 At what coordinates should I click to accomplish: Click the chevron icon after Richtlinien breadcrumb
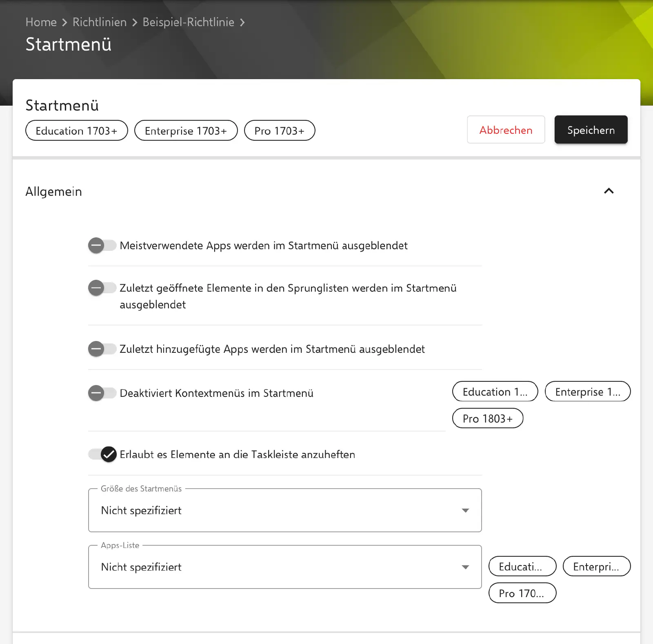(x=135, y=22)
